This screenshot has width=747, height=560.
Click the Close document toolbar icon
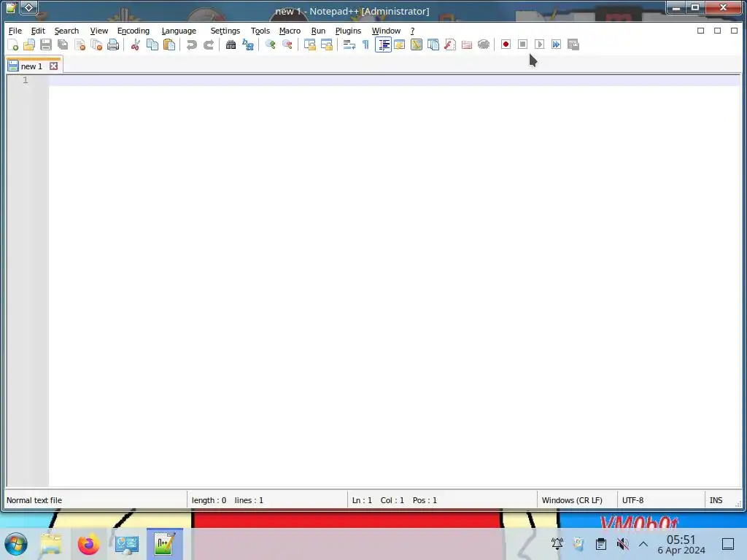80,44
